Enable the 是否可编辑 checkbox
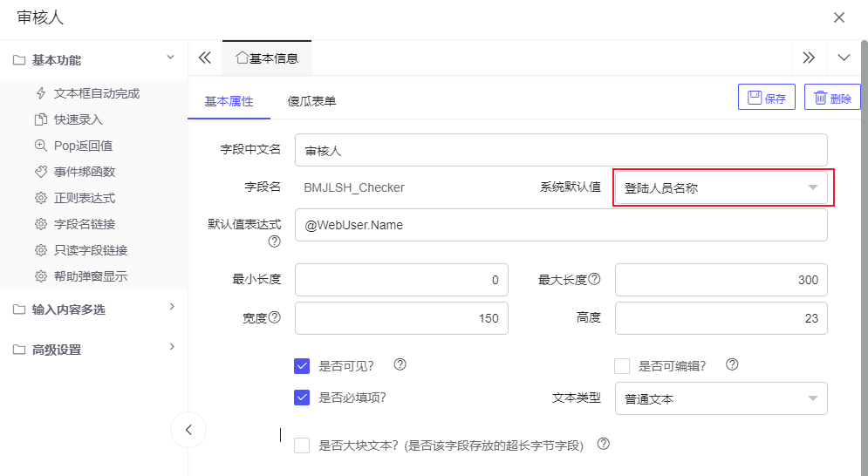This screenshot has width=868, height=476. [622, 365]
